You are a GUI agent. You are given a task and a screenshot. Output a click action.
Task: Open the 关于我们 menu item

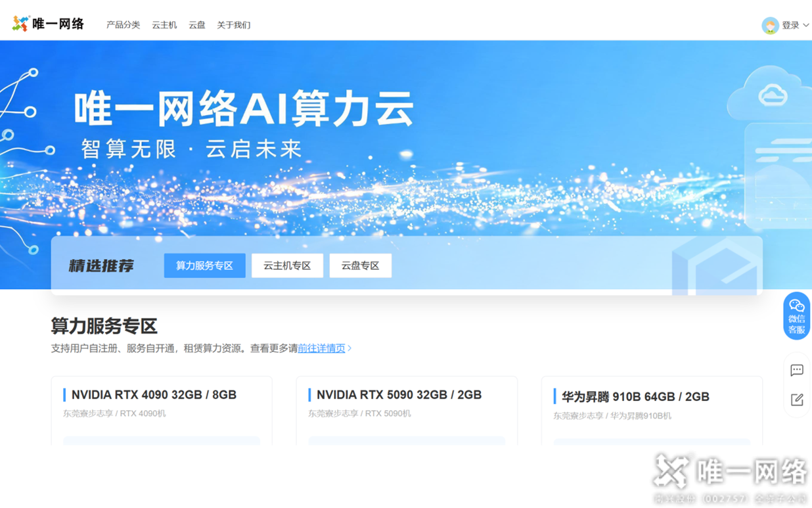234,25
